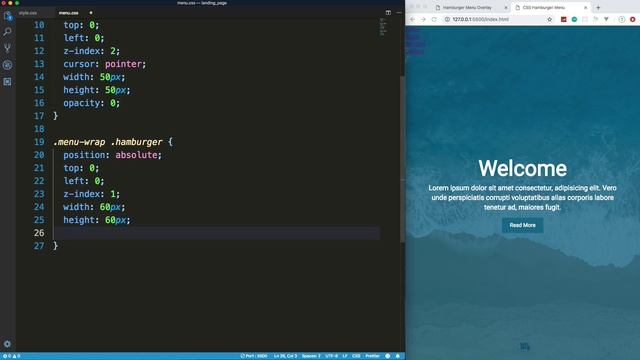The height and width of the screenshot is (360, 640).
Task: Click 'z-index: 2;' on line 12
Action: click(x=91, y=51)
